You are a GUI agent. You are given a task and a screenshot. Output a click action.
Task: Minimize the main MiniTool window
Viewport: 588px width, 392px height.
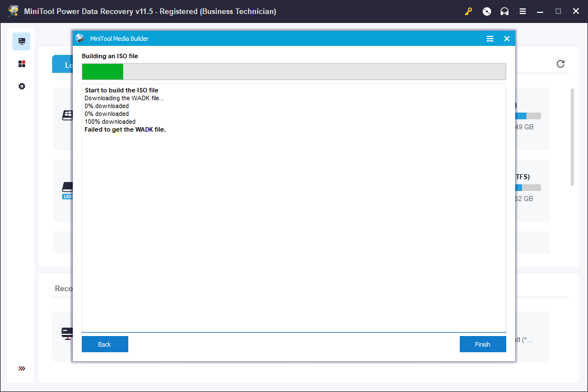540,12
